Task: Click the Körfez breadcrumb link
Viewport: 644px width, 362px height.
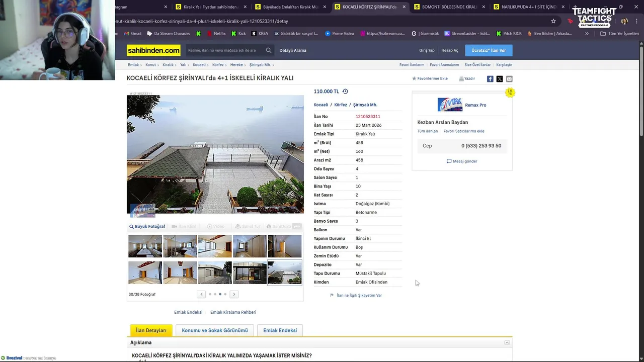Action: tap(218, 65)
